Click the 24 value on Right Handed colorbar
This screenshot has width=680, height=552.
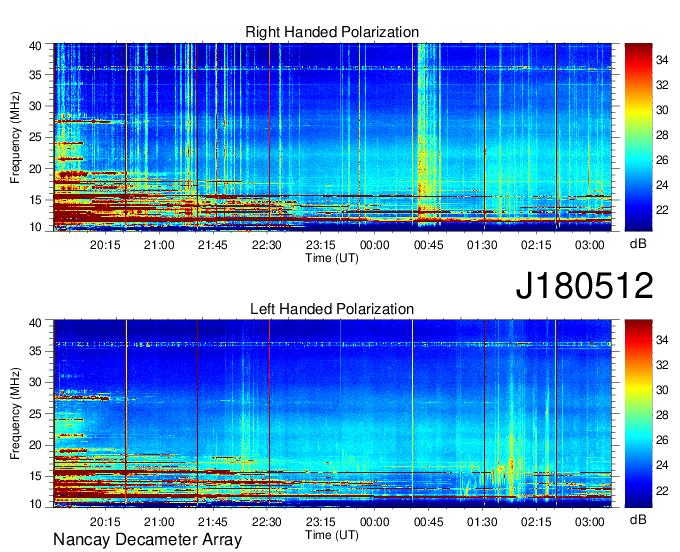tap(662, 186)
